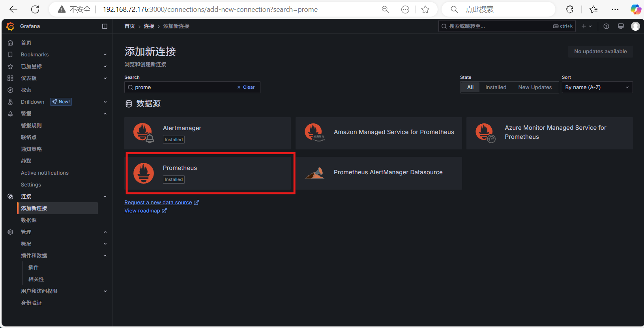Expand the 已加星标 section chevron
Screen dimensions: 644x328
(105, 66)
